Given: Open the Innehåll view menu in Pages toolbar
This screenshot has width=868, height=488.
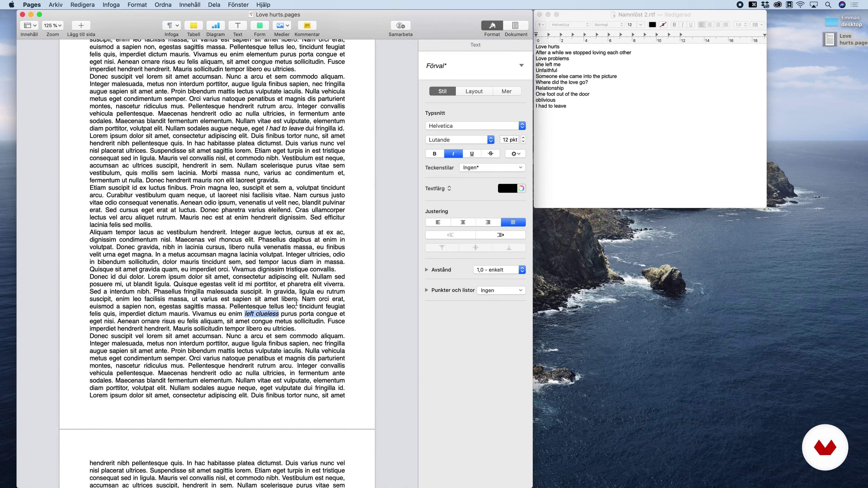Looking at the screenshot, I should 29,26.
